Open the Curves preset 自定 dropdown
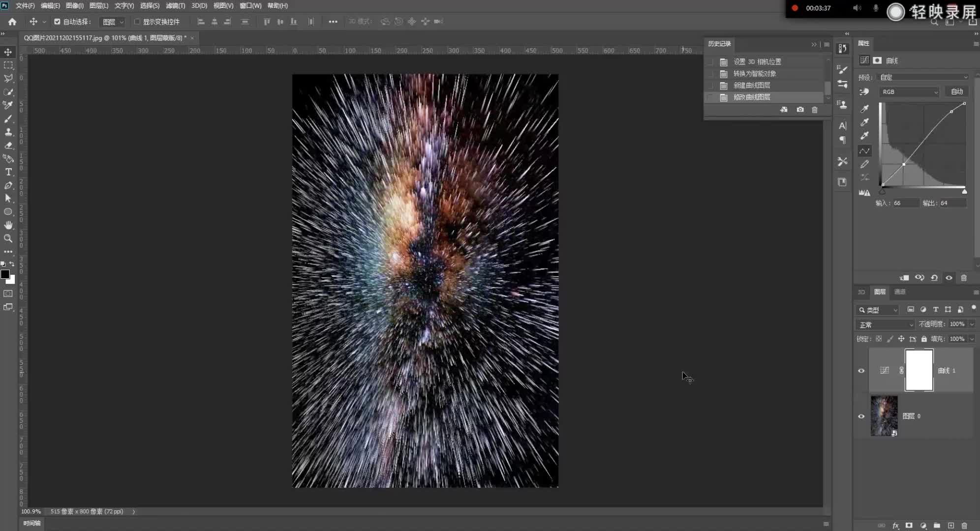The width and height of the screenshot is (980, 531). click(x=922, y=77)
